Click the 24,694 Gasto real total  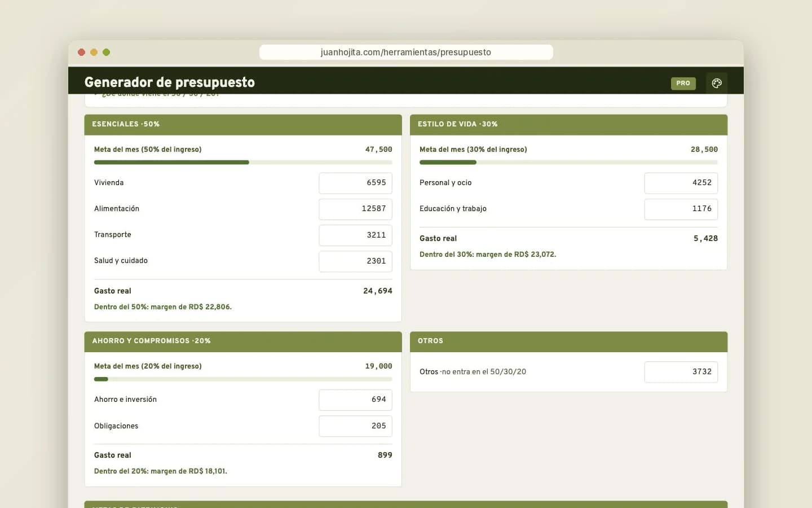point(378,291)
